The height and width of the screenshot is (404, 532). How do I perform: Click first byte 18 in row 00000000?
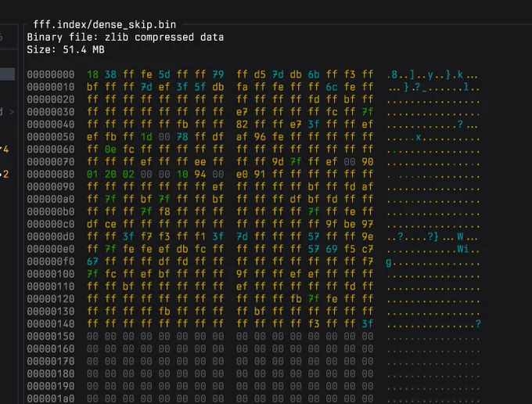click(92, 74)
